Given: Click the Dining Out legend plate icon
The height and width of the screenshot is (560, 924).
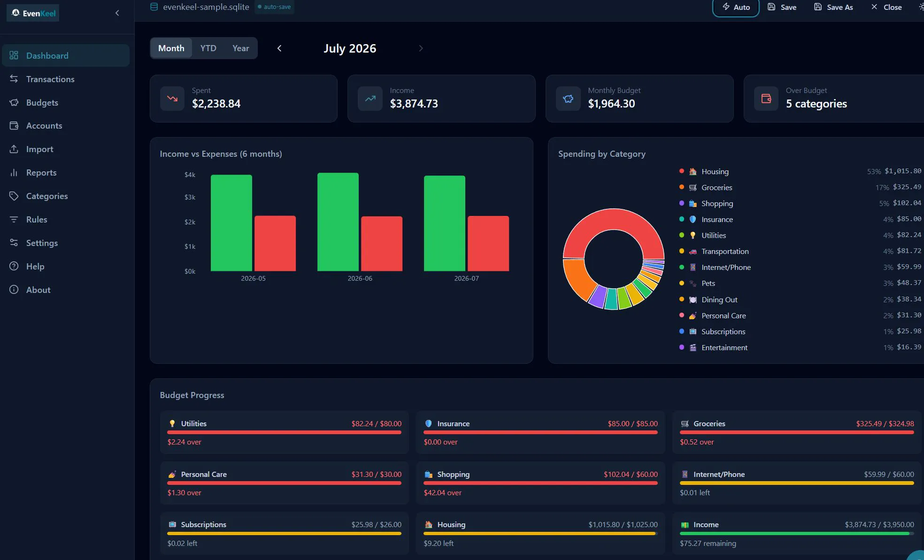Looking at the screenshot, I should click(x=693, y=299).
